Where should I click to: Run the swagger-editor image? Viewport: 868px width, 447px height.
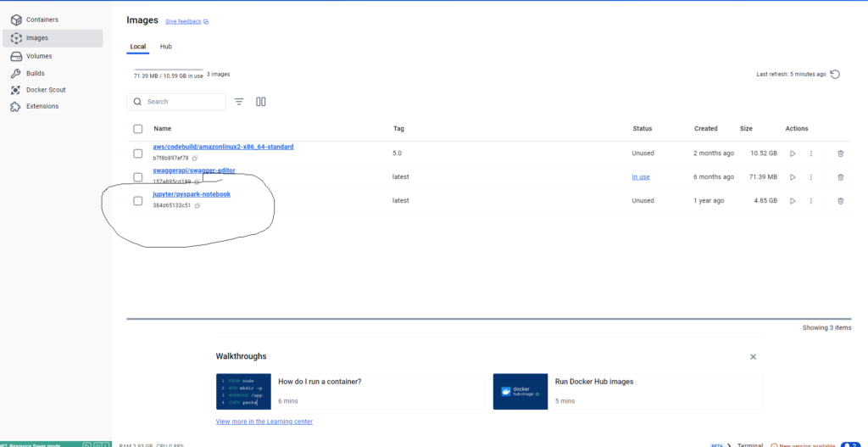point(793,177)
